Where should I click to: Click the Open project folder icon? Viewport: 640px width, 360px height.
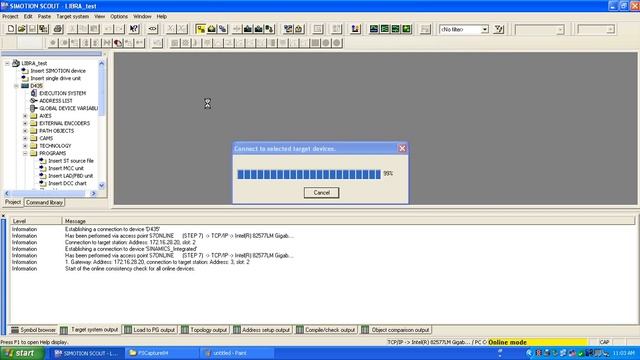click(x=22, y=29)
